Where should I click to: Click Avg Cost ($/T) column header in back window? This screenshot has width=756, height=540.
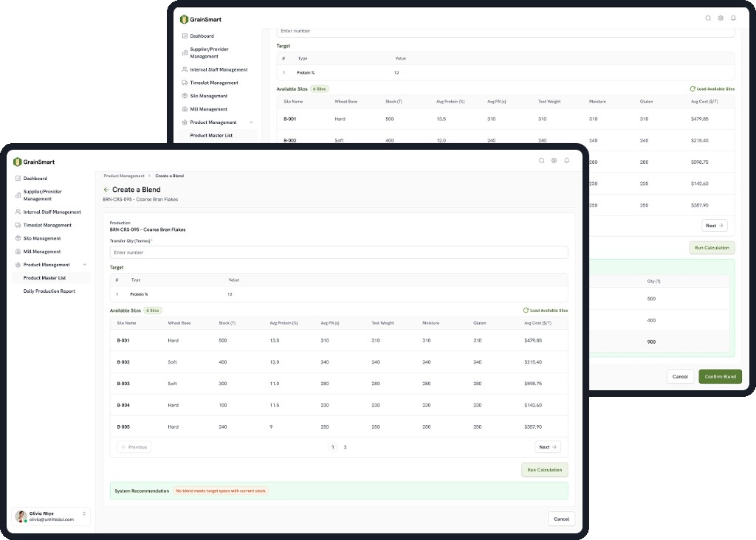(704, 102)
